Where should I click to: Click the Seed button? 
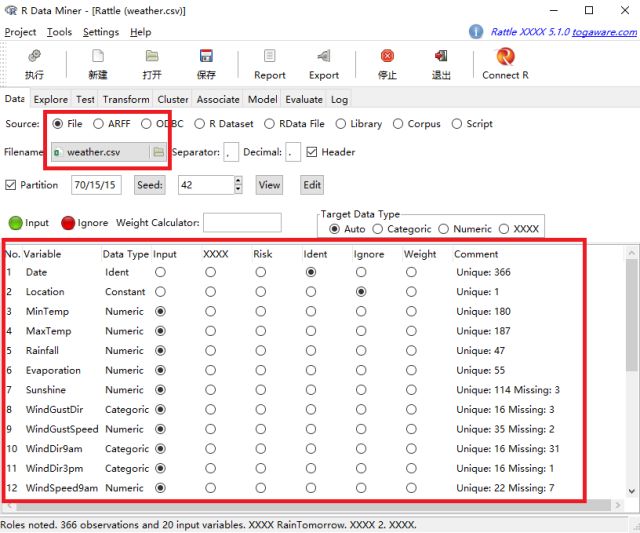tap(150, 185)
